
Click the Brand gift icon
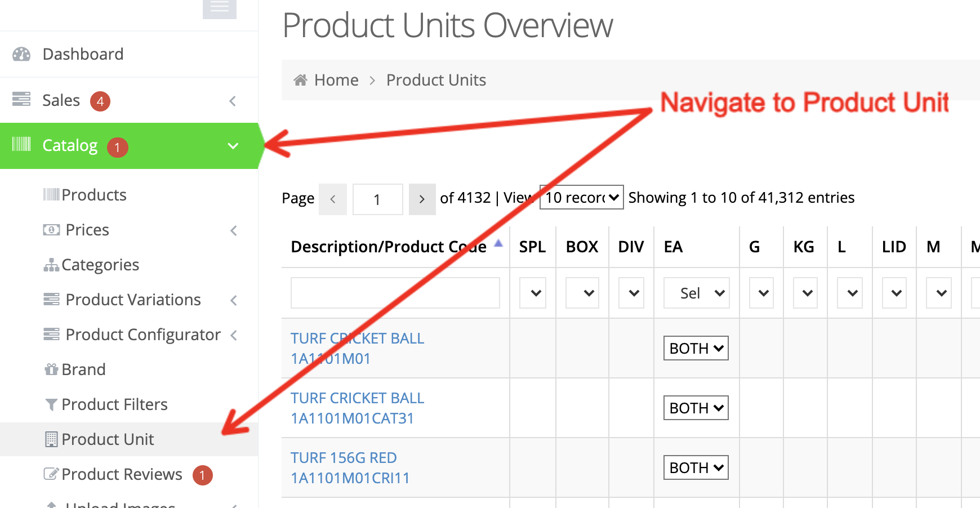click(x=51, y=369)
